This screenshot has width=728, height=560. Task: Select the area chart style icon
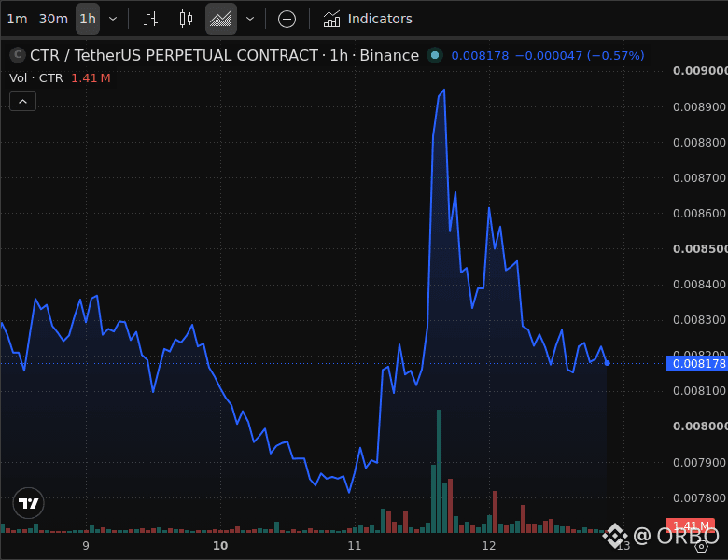[x=221, y=19]
